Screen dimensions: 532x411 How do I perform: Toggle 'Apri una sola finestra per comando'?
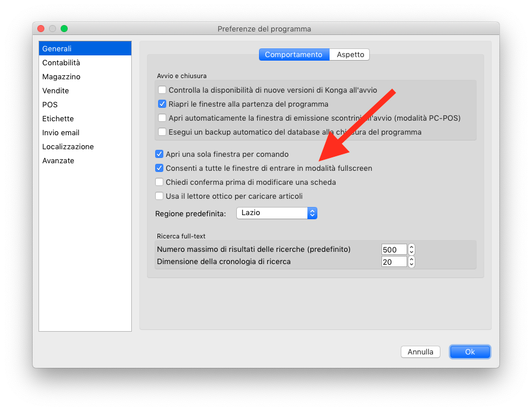[159, 154]
